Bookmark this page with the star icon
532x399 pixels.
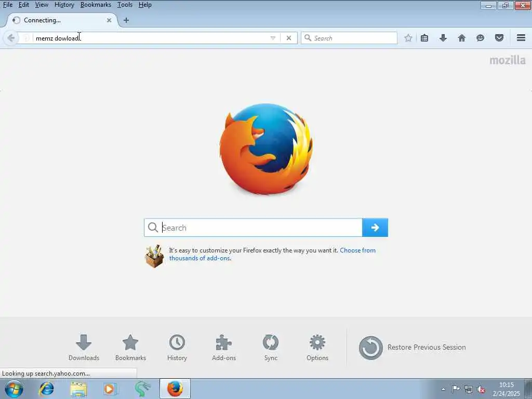click(x=408, y=38)
